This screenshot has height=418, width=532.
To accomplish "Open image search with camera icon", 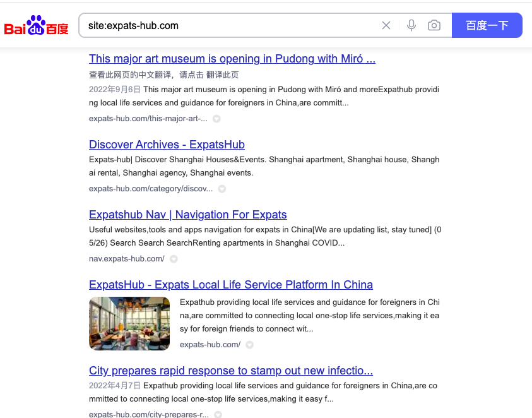I will (434, 25).
